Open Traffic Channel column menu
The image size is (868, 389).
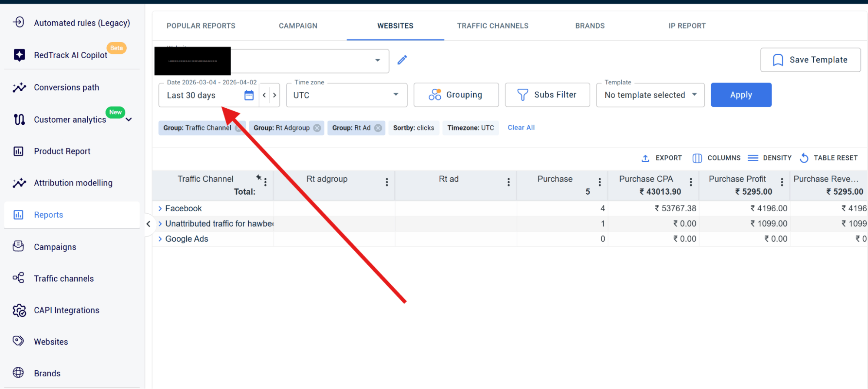[265, 183]
